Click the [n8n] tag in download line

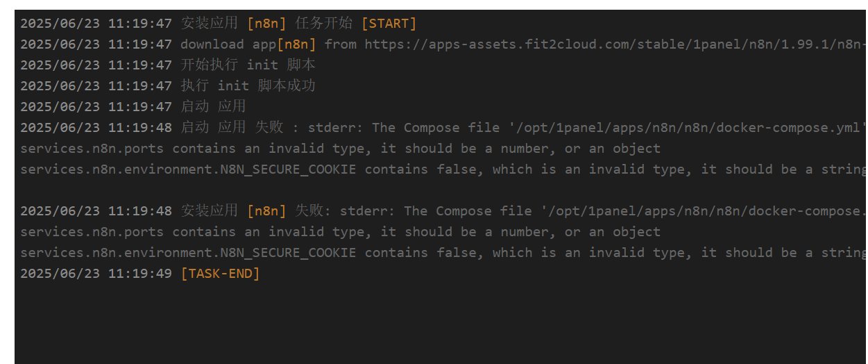[296, 44]
